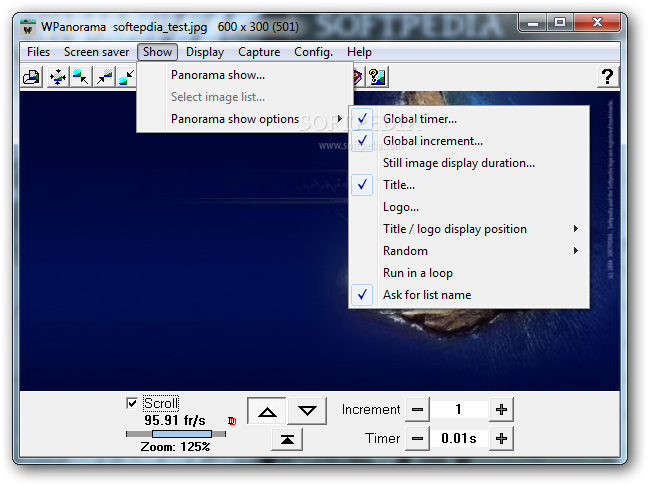Increase Increment with plus button
648x485 pixels.
(x=501, y=409)
